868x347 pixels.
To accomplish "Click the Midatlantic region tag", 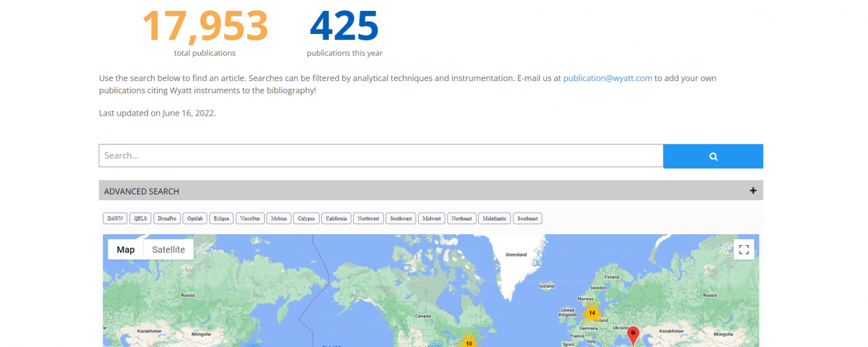I will tap(495, 218).
